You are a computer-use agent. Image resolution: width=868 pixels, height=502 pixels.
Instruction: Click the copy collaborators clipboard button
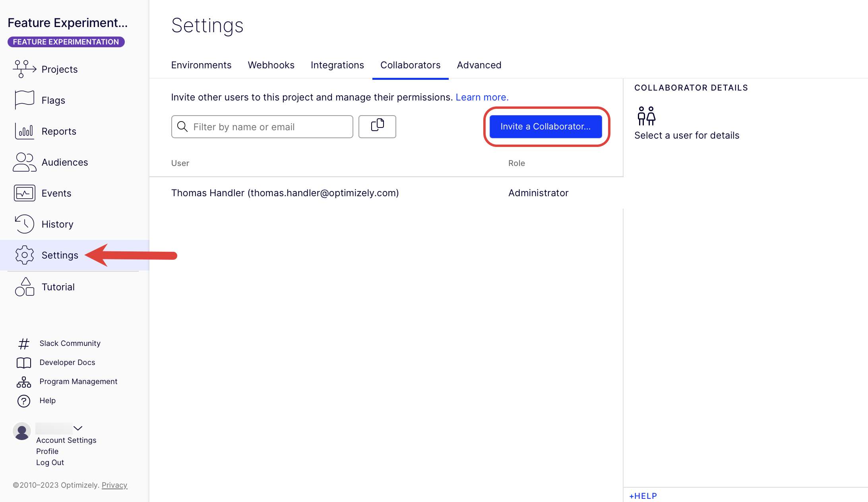377,126
